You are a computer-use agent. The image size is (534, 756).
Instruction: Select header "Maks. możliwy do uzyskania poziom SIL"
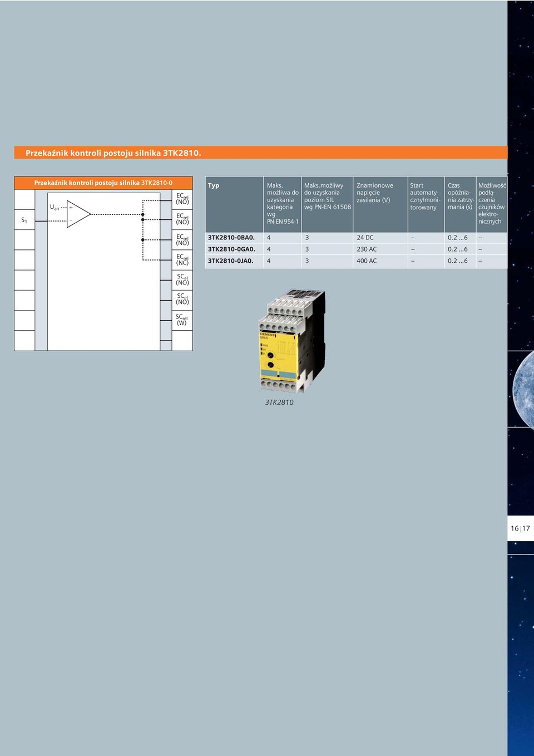pos(328,196)
